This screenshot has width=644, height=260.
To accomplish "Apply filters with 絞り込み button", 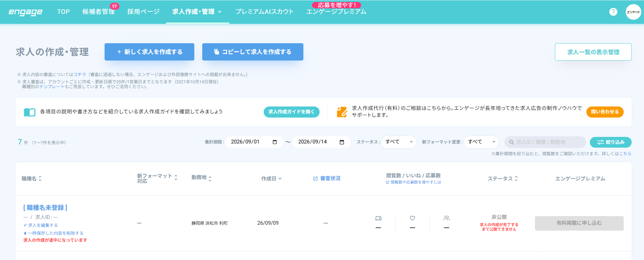I will [611, 142].
